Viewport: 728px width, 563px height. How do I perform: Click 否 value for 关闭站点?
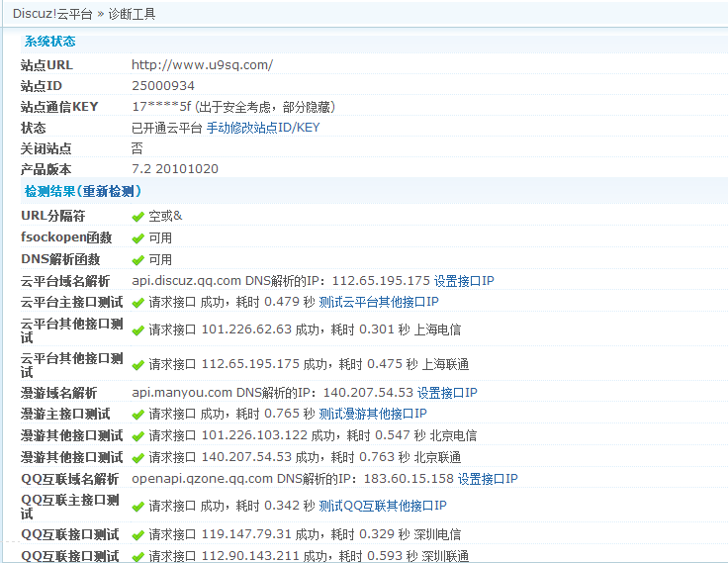(x=136, y=148)
